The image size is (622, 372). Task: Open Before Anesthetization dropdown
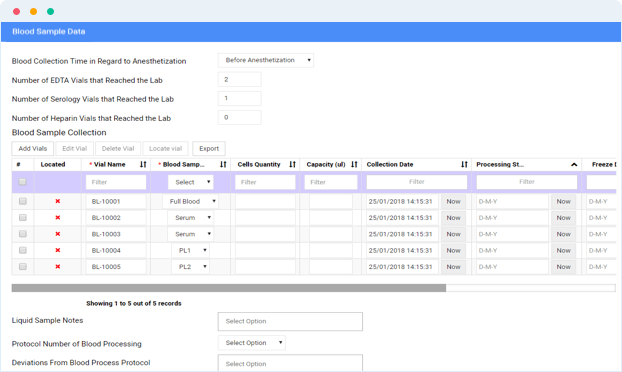click(x=266, y=60)
